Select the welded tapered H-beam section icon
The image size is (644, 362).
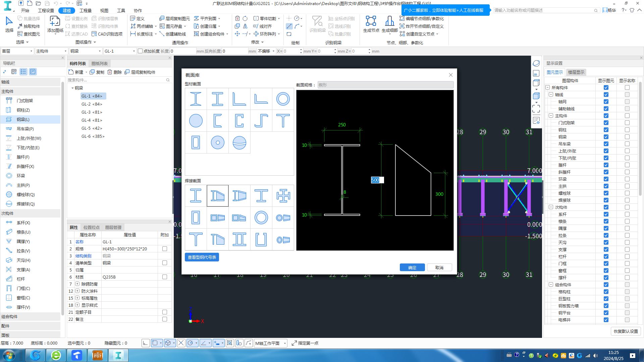click(218, 196)
